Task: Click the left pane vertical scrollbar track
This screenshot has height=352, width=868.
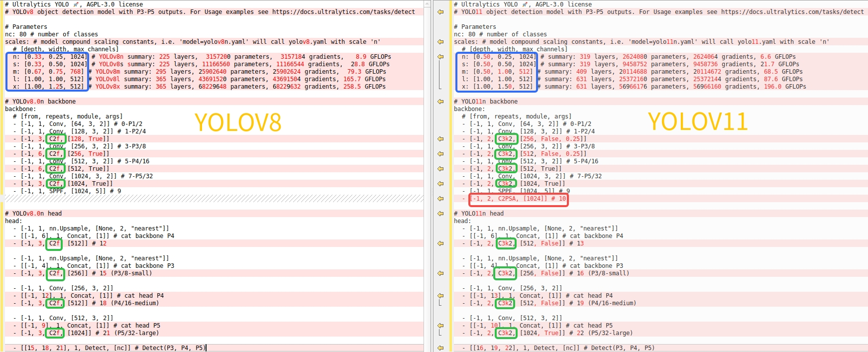Action: point(427,179)
